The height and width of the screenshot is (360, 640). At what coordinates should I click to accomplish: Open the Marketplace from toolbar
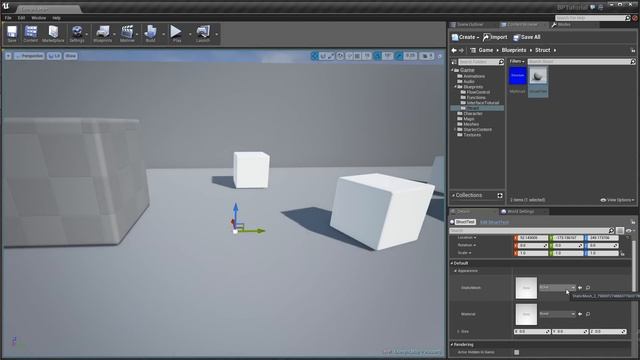point(53,33)
